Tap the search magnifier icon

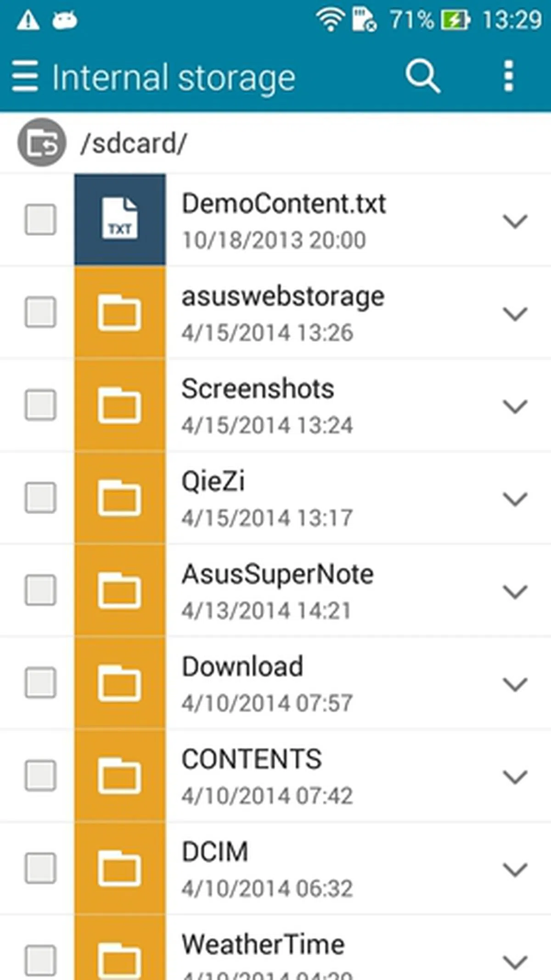[x=422, y=76]
